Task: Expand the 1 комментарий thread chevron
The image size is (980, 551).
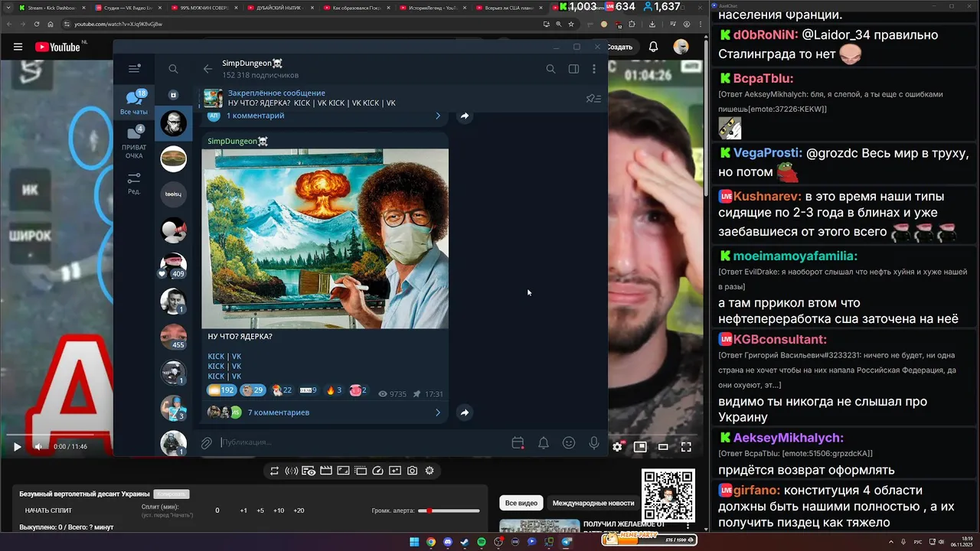Action: click(438, 116)
